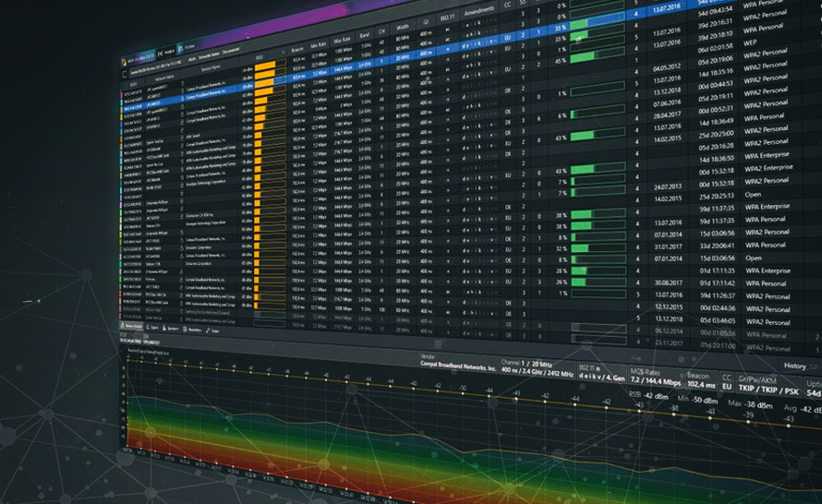Click uptime value 00d 02:44:36
822x504 pixels.
tap(717, 307)
